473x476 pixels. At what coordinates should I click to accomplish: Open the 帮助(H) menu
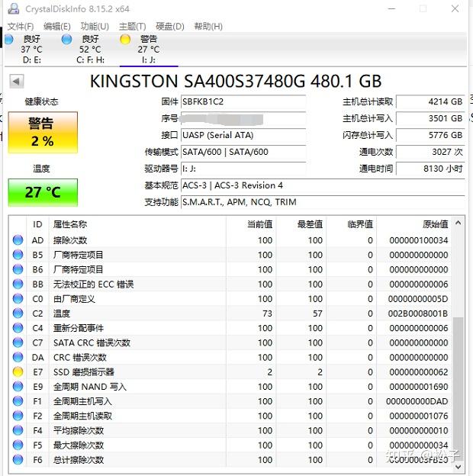coord(208,27)
